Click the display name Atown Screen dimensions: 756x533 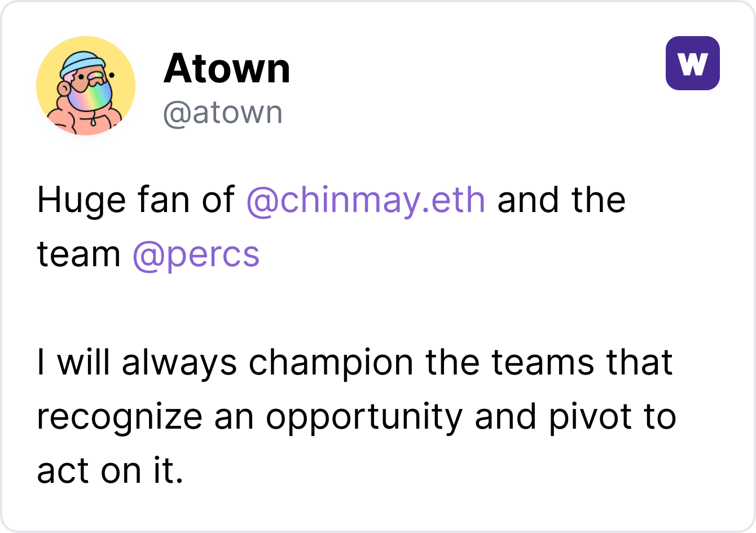(227, 69)
